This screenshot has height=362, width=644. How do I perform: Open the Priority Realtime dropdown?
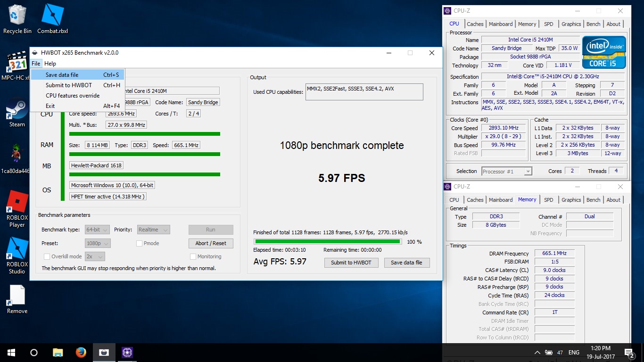(153, 230)
